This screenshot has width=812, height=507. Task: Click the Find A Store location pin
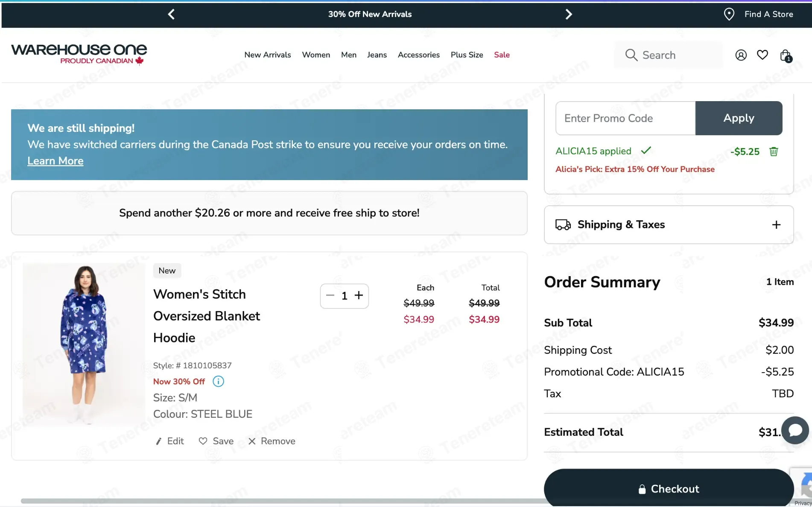729,14
